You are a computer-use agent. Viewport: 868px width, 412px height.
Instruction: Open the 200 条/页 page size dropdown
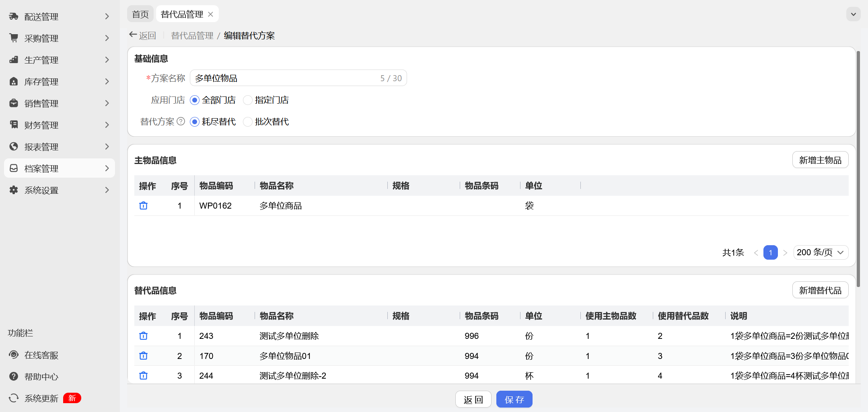coord(821,252)
